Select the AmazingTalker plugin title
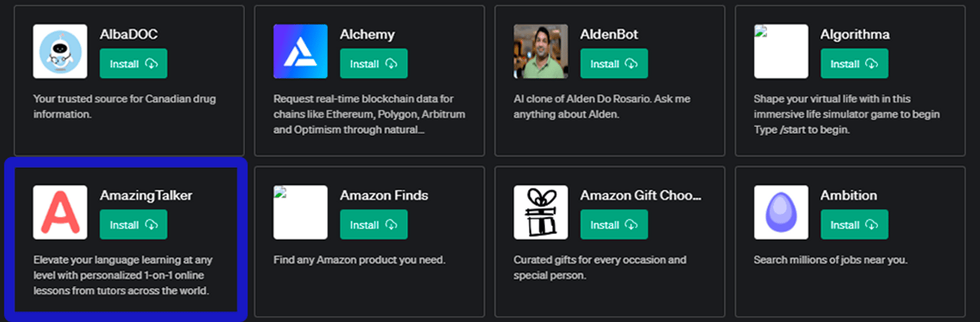This screenshot has height=322, width=980. click(146, 196)
